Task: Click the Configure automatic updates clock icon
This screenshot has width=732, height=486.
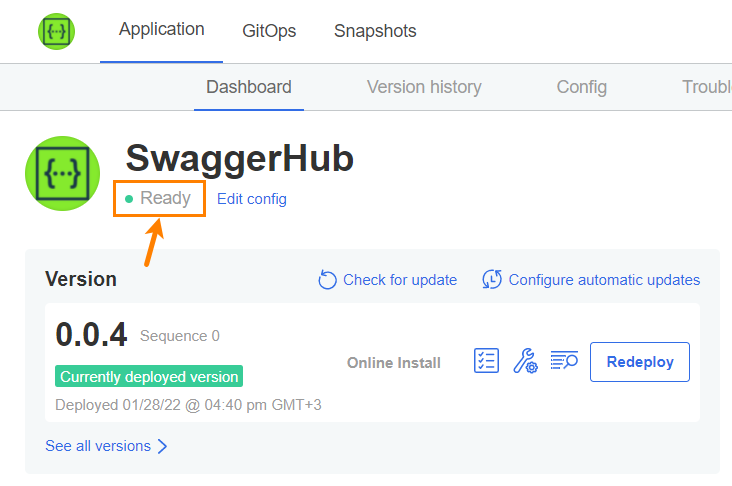Action: [491, 280]
